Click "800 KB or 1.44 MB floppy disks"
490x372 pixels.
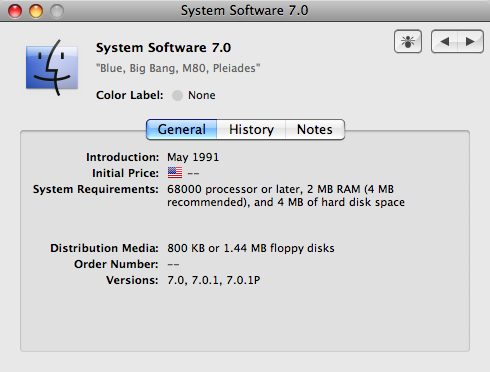click(251, 248)
